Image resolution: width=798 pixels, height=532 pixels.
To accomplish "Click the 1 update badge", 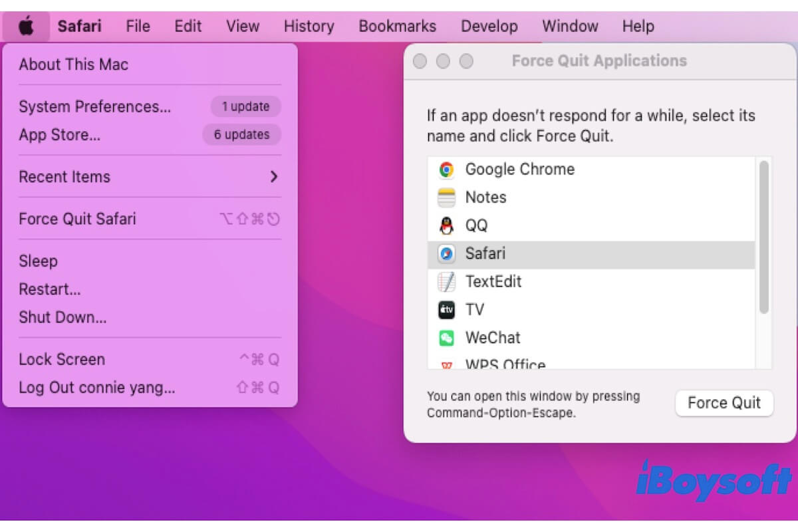I will pos(245,106).
